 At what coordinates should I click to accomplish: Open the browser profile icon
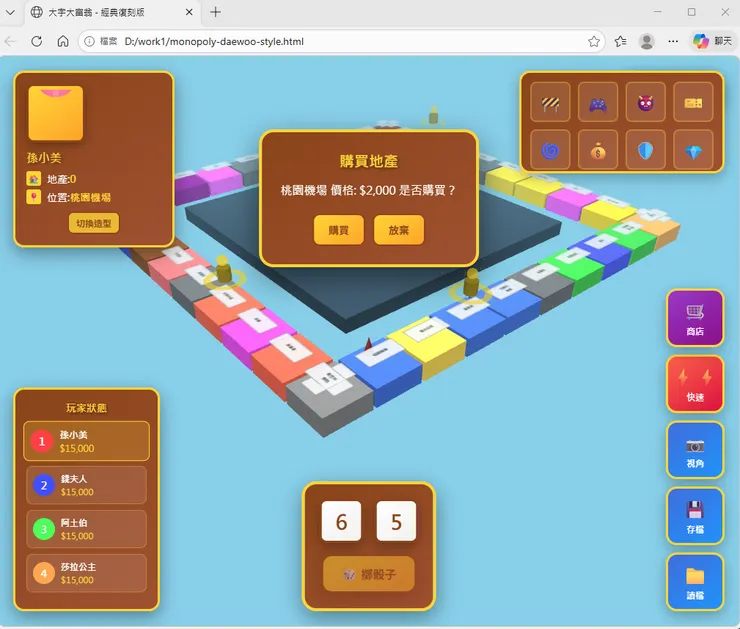coord(647,42)
